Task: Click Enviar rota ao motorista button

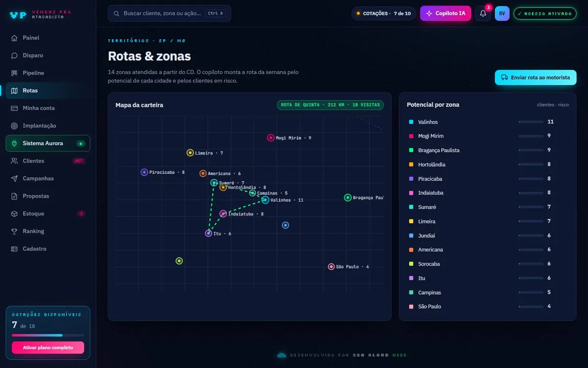Action: (536, 78)
